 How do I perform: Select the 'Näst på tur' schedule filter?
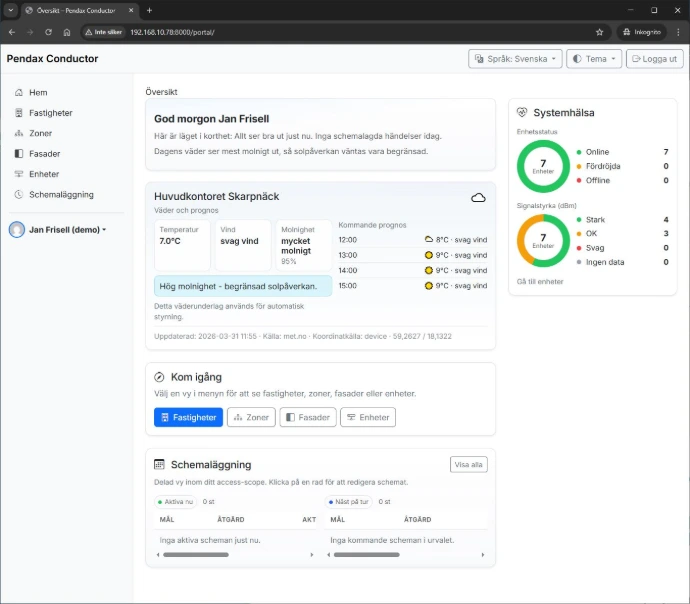(x=348, y=502)
